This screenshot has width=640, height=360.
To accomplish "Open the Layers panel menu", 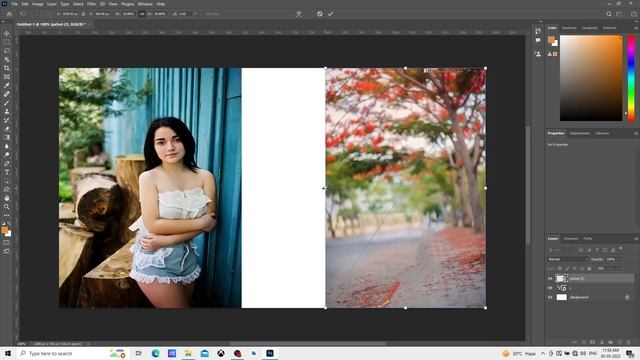I will click(x=636, y=239).
